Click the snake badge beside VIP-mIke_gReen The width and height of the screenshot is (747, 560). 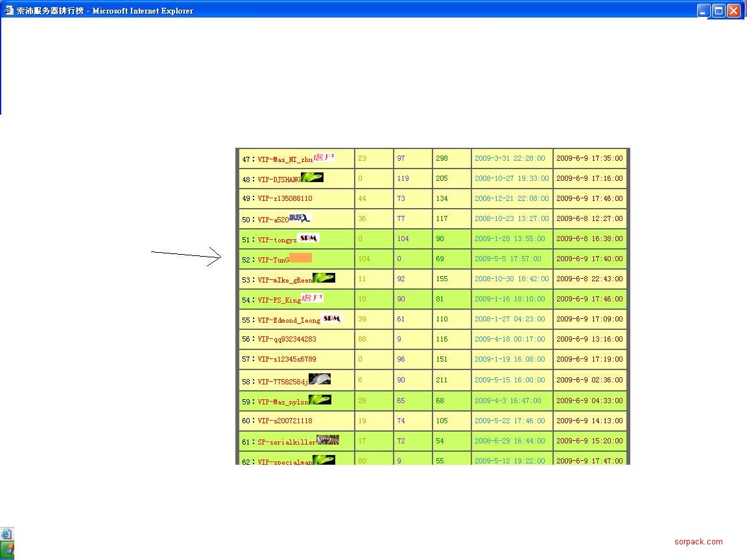tap(324, 278)
